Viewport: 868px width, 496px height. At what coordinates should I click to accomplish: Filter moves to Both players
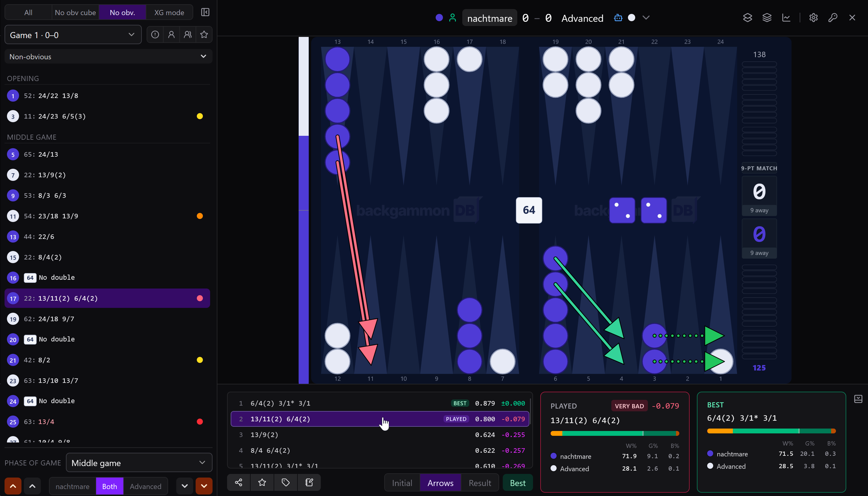coord(110,486)
